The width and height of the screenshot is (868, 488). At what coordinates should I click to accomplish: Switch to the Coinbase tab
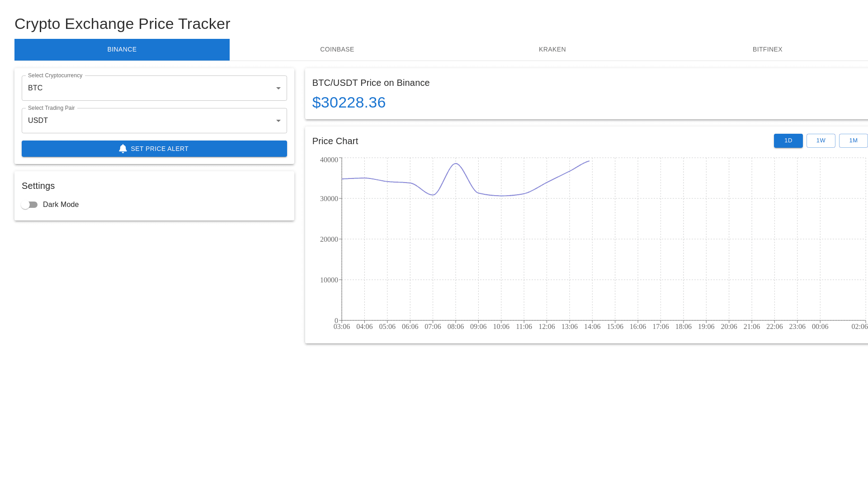click(337, 50)
